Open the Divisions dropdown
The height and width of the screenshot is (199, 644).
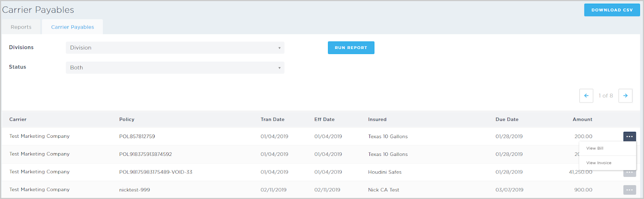[x=175, y=48]
